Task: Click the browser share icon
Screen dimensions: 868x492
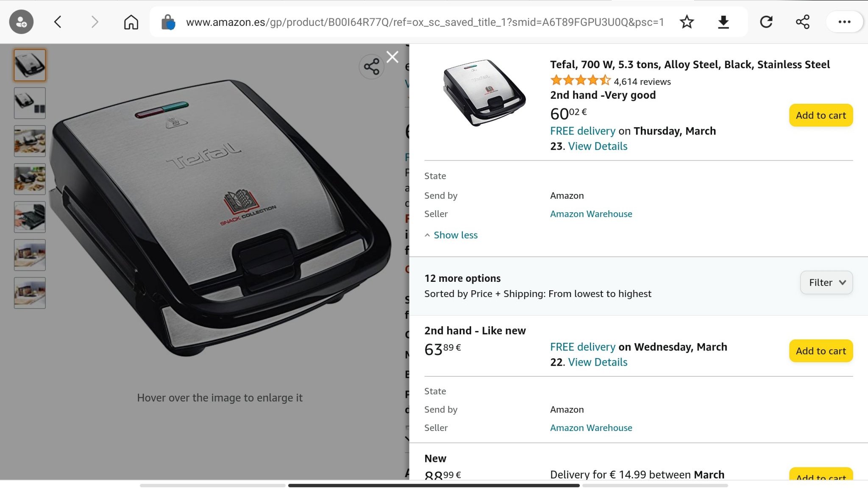Action: click(802, 22)
